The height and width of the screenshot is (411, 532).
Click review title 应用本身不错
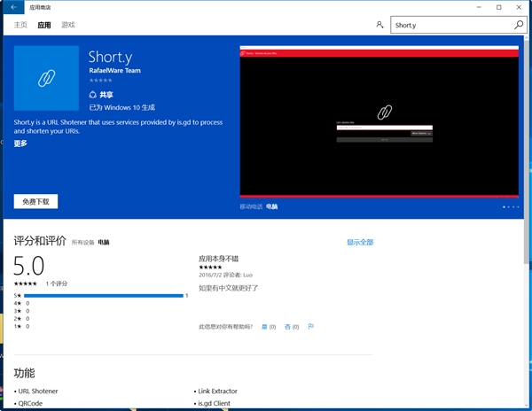[218, 259]
